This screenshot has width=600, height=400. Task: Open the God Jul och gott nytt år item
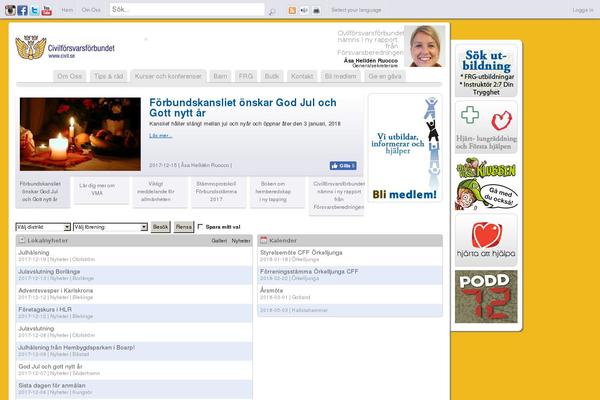point(134,370)
